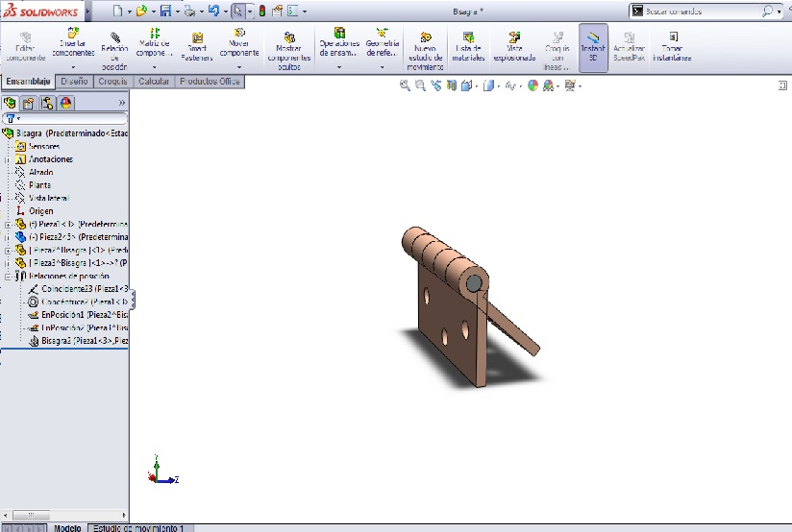Screen dimensions: 792x532
Task: Collapse the Relaciones de posición node
Action: click(x=8, y=277)
